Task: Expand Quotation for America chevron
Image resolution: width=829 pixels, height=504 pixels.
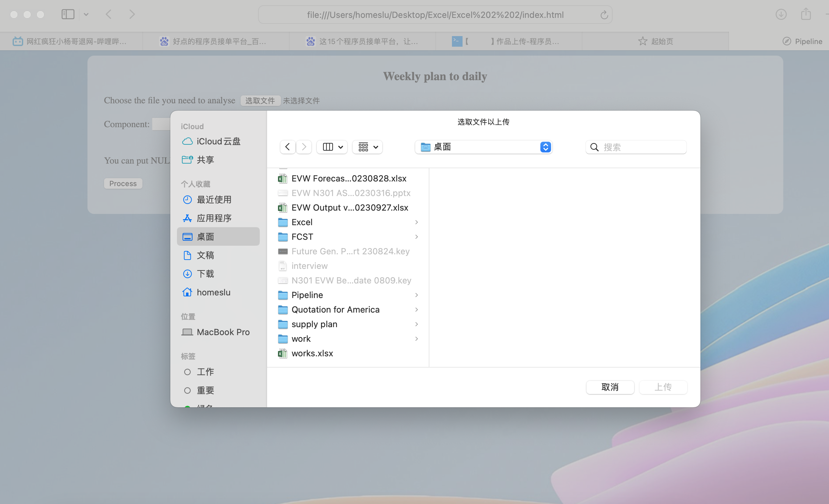Action: (416, 310)
